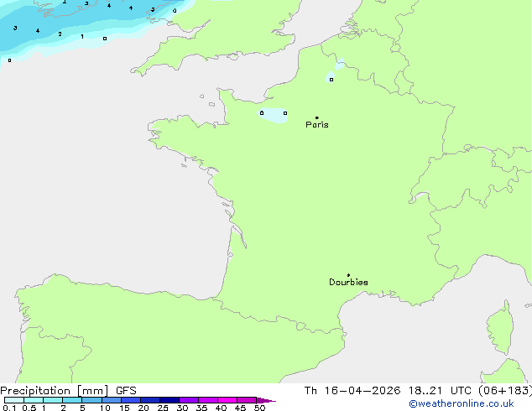Select the Dourbies city label
The width and height of the screenshot is (532, 411).
[348, 282]
